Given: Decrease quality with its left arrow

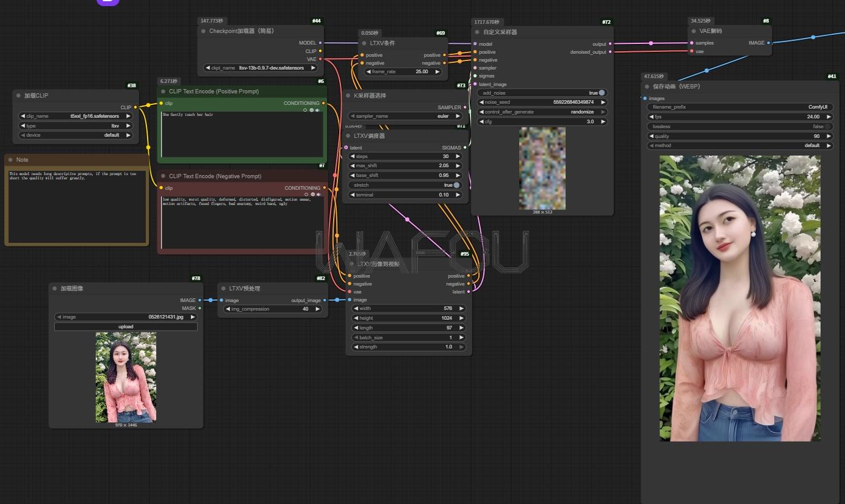Looking at the screenshot, I should [651, 136].
